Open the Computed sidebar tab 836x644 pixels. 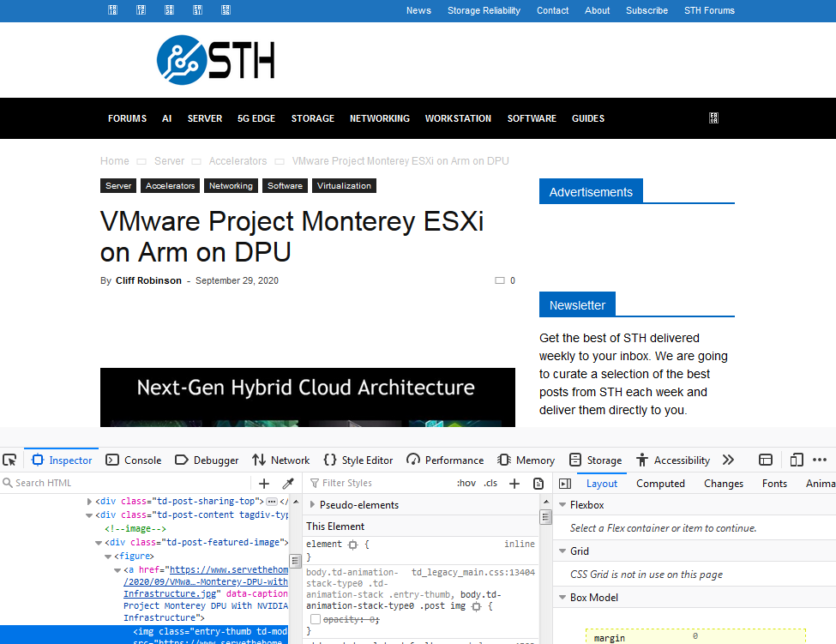tap(660, 484)
